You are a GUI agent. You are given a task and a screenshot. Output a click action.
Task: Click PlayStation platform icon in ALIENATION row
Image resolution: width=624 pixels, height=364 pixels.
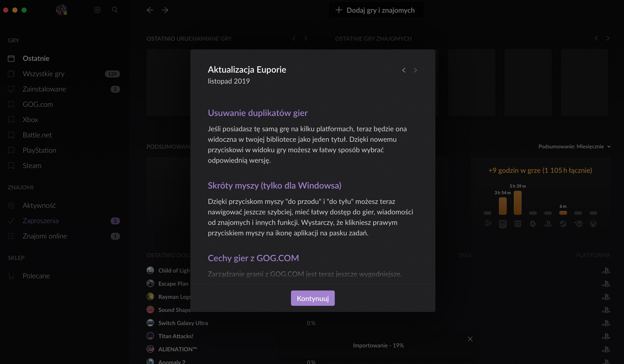[606, 349]
